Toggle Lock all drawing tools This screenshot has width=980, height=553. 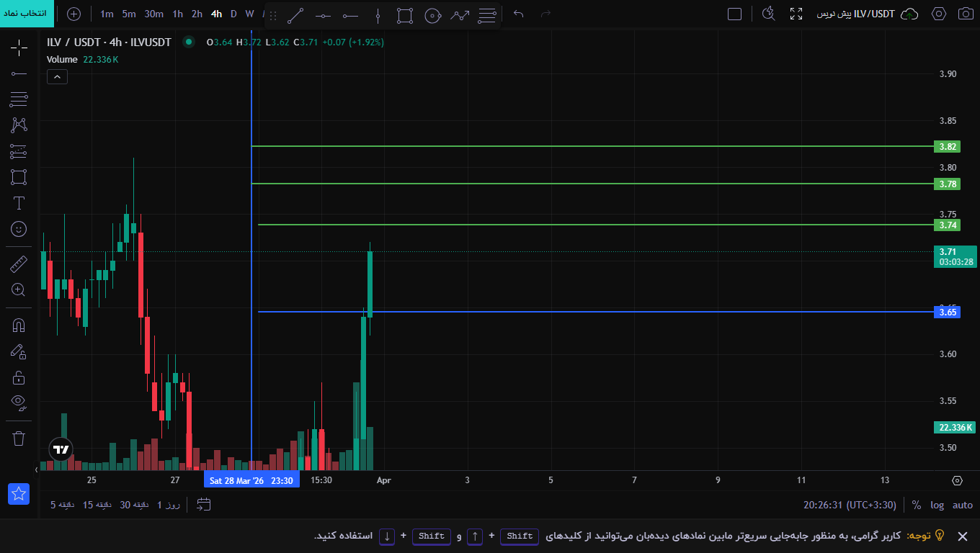pos(19,377)
